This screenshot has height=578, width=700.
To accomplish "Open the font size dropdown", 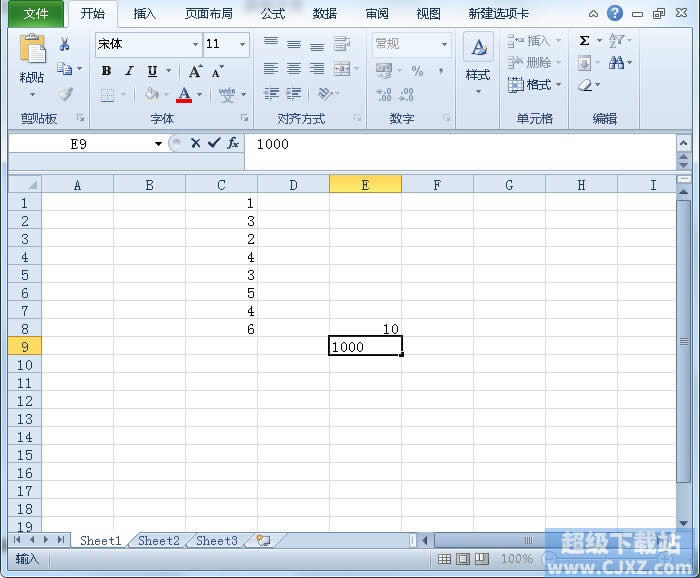I will (242, 44).
